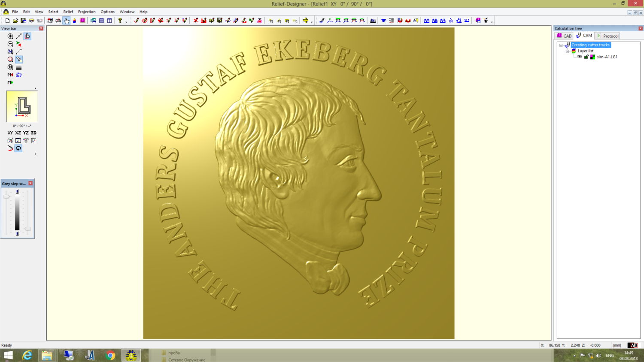644x362 pixels.
Task: Toggle the flashlight lighting tool in View bar
Action: 19,59
